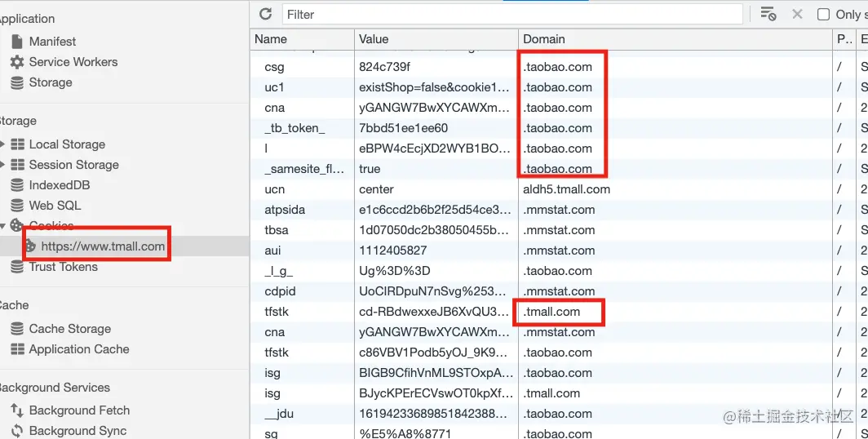Expand the Local Storage tree arrow
This screenshot has height=439, width=868.
coord(2,144)
